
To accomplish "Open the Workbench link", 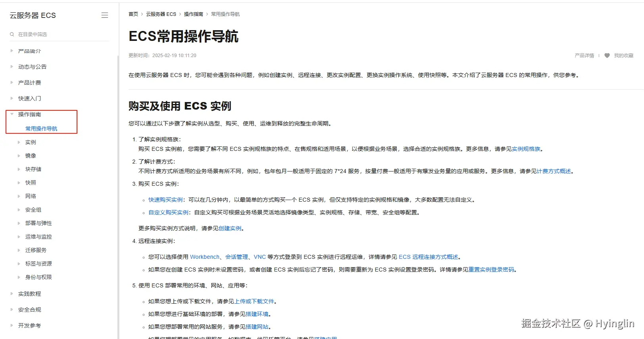I will pos(205,257).
